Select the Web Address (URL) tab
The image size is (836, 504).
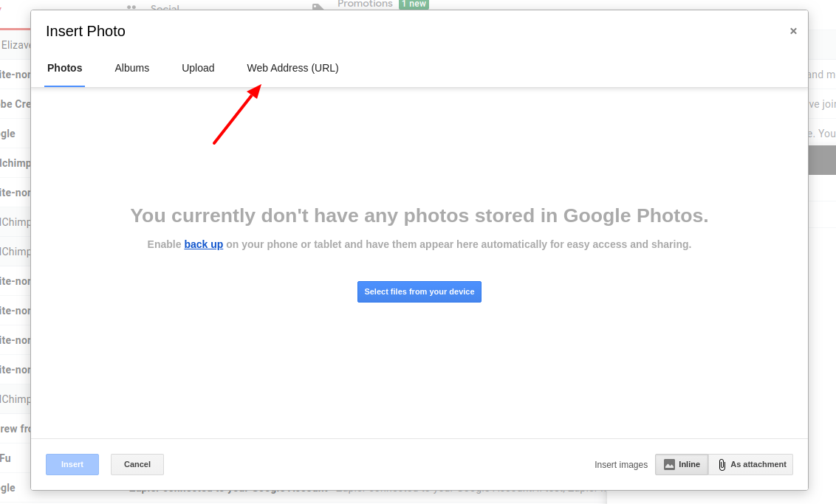point(292,68)
